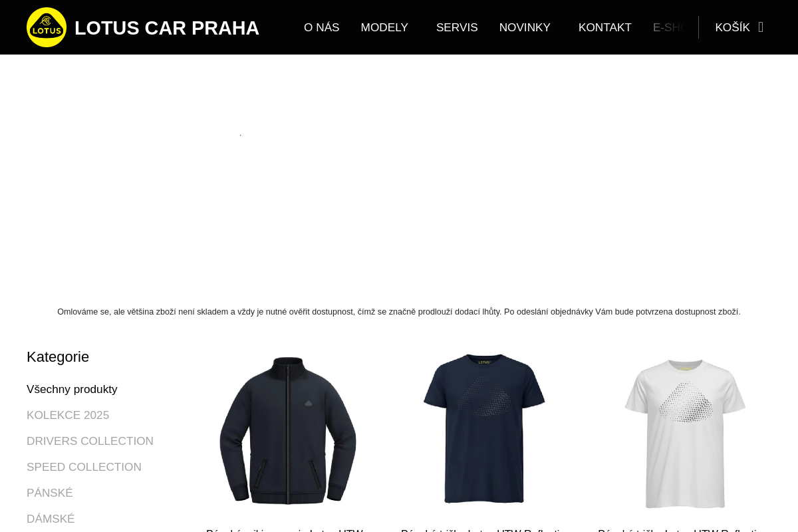Open the Lotus Car Praha home title
Viewport: 798px width, 532px height.
(x=167, y=28)
